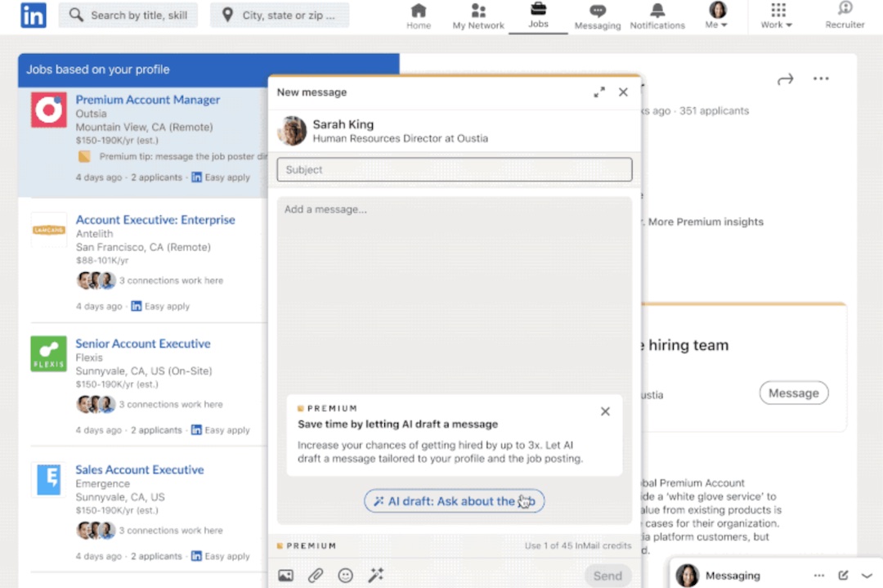Click the Message hiring team button
The image size is (883, 588).
tap(793, 393)
